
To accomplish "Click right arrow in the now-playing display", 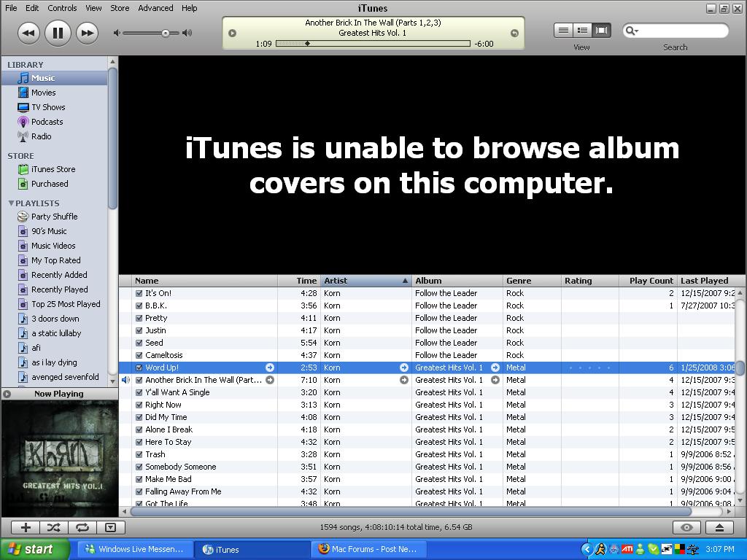I will [x=514, y=33].
